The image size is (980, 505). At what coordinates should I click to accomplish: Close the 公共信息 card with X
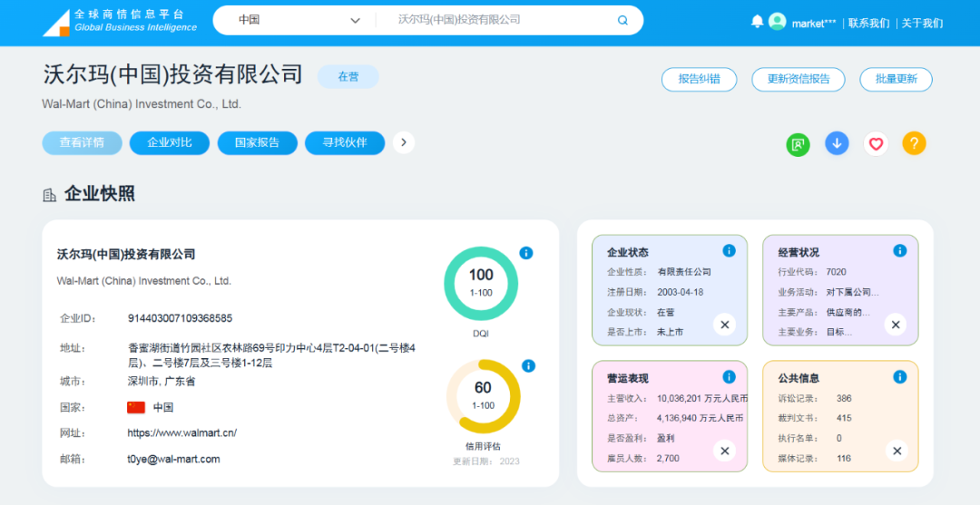897,451
